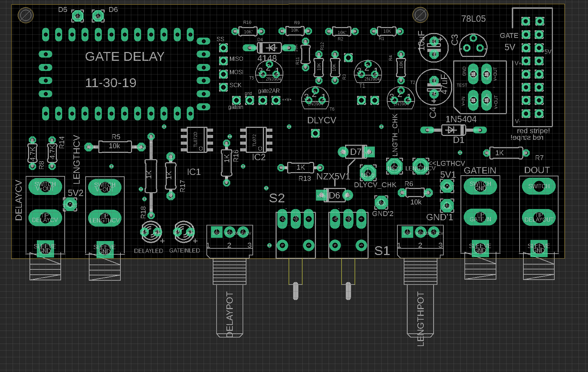Select the IC2 TL072 chip footprint

pyautogui.click(x=256, y=140)
